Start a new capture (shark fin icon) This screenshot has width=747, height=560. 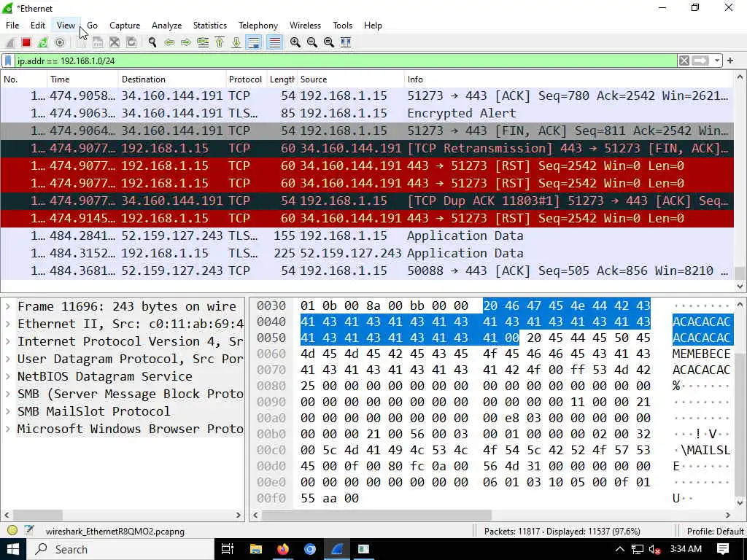[10, 42]
